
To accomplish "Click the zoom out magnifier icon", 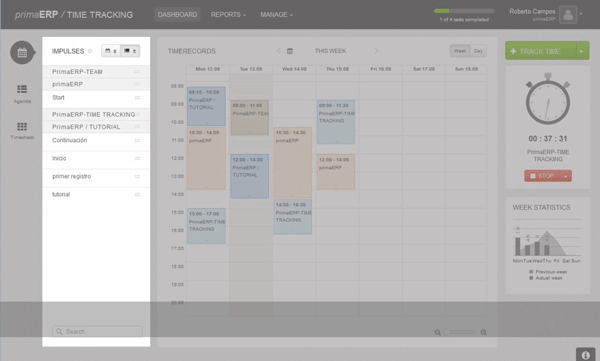I will (x=437, y=332).
